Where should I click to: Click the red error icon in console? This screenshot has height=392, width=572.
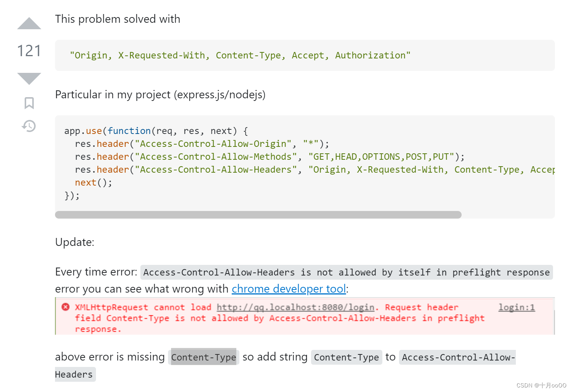coord(66,307)
